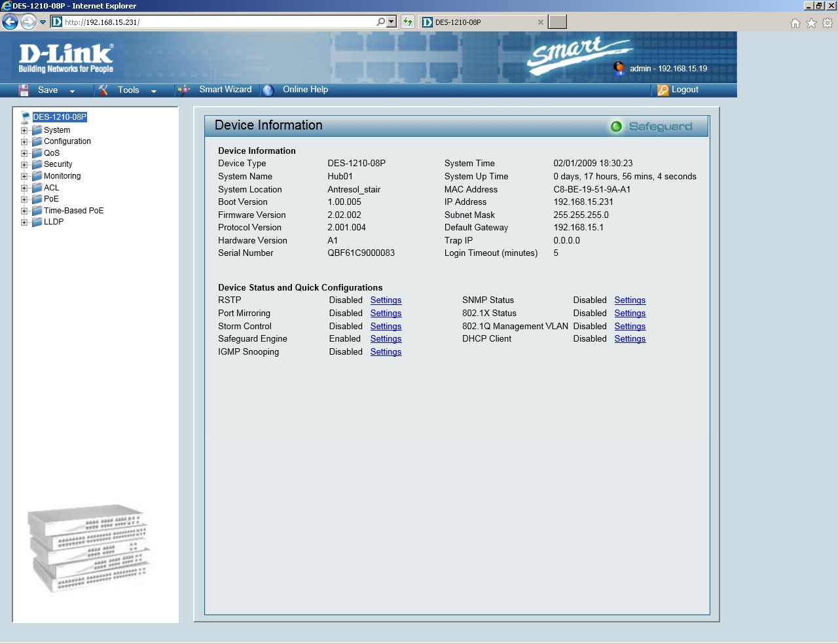Open the Tools dropdown menu
The image size is (838, 644).
tap(154, 91)
